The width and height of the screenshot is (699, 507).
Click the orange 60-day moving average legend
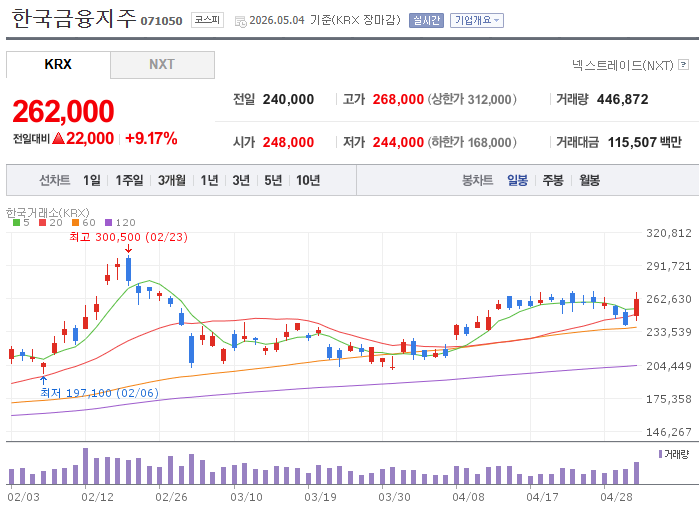[84, 223]
